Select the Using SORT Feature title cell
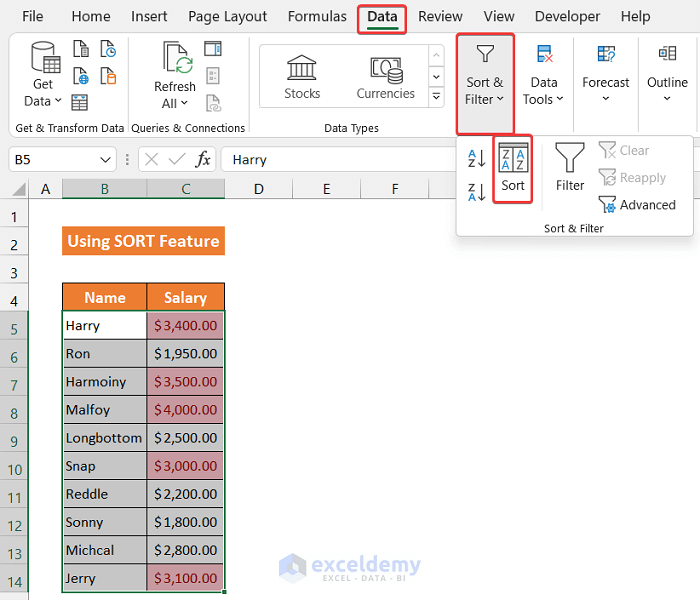Image resolution: width=700 pixels, height=600 pixels. coord(143,241)
